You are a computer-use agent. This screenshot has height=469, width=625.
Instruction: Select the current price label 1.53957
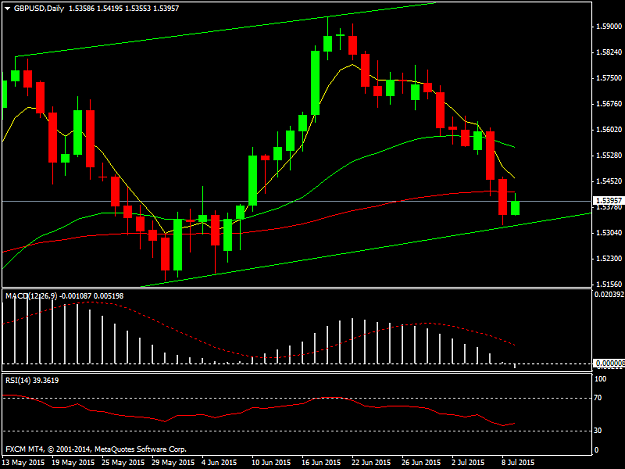coord(609,200)
